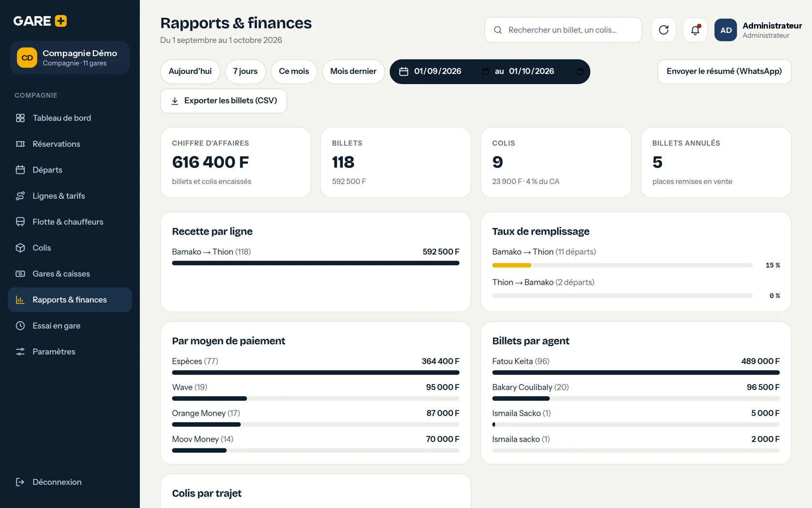Open the notifications bell
This screenshot has height=508, width=812.
(695, 30)
